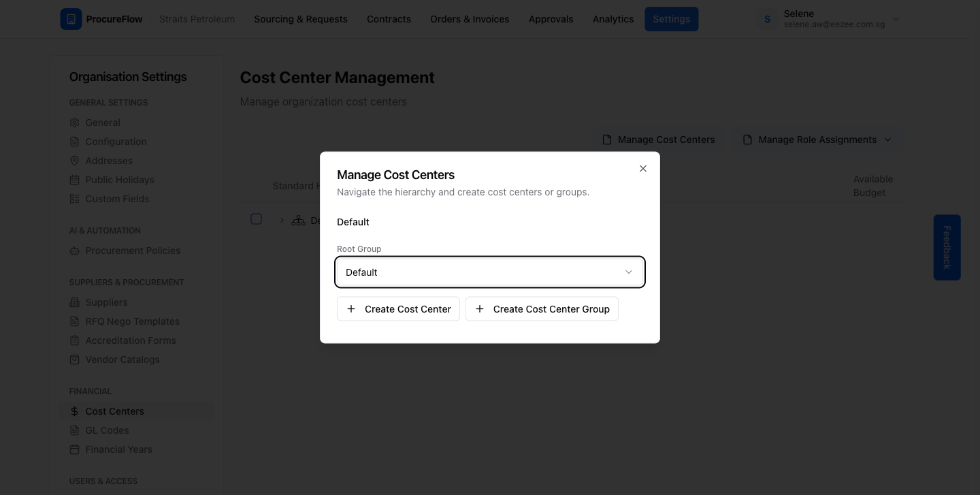Go to Configuration settings
The width and height of the screenshot is (980, 495).
116,142
